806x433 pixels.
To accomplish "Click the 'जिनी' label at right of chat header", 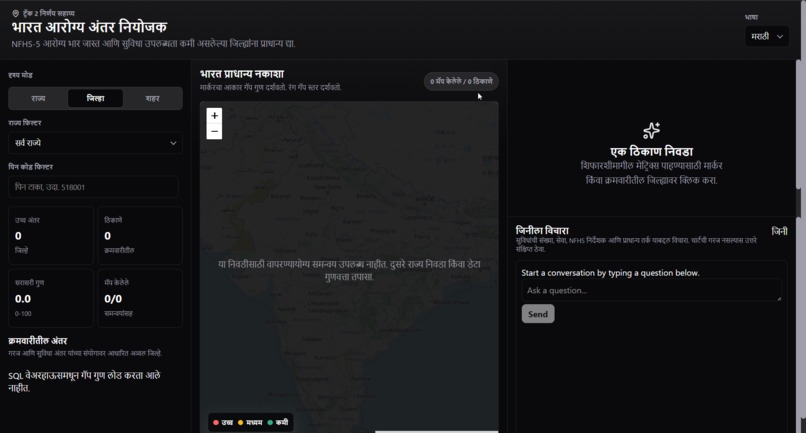I will pyautogui.click(x=779, y=231).
